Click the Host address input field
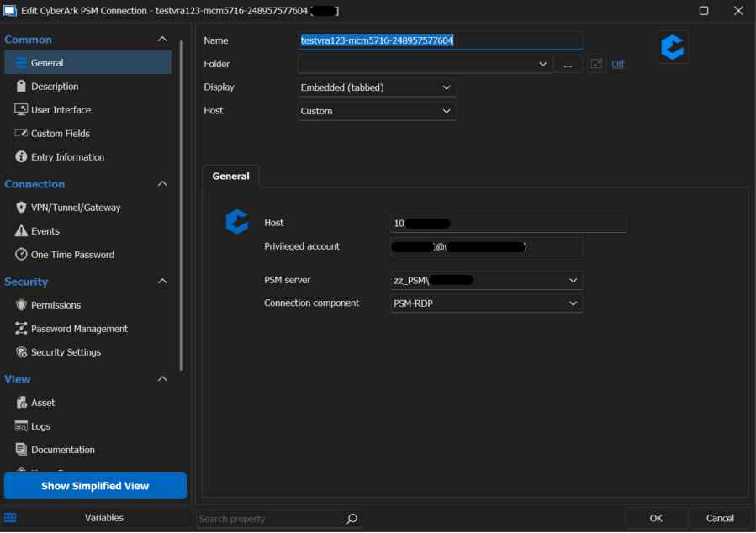 pos(508,223)
